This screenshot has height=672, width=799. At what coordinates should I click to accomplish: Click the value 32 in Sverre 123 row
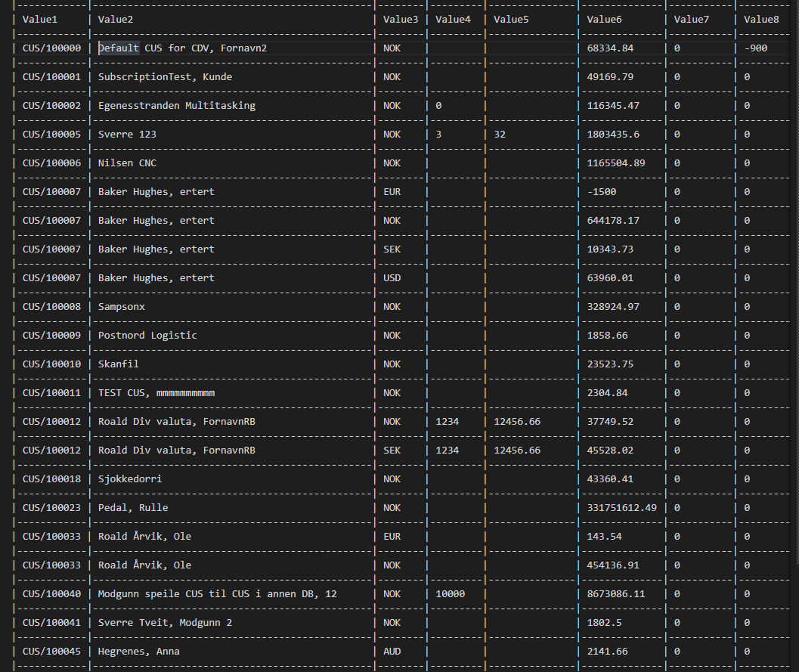click(500, 135)
